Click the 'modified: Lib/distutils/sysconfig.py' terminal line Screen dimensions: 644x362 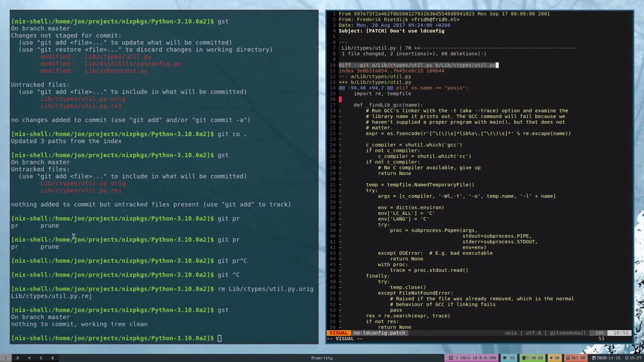(110, 63)
